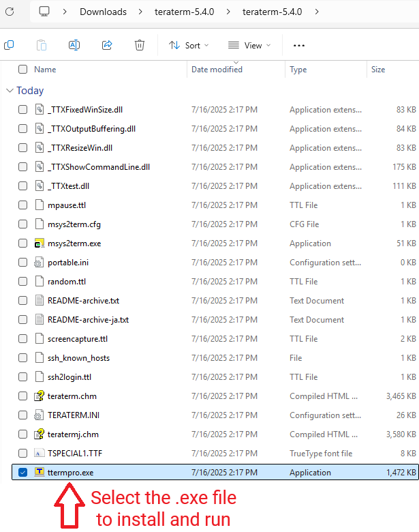Click the _TTXOutputBuffering.dll file icon

[x=40, y=129]
